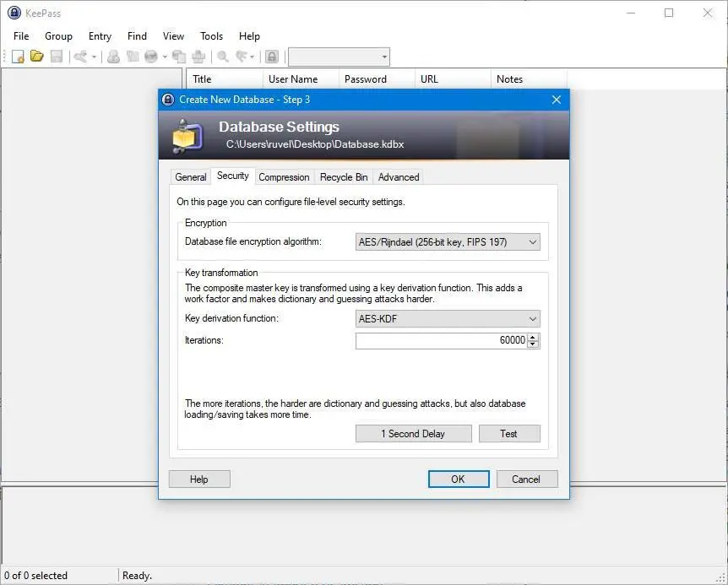Switch to the General tab
The image size is (728, 585).
click(x=190, y=177)
